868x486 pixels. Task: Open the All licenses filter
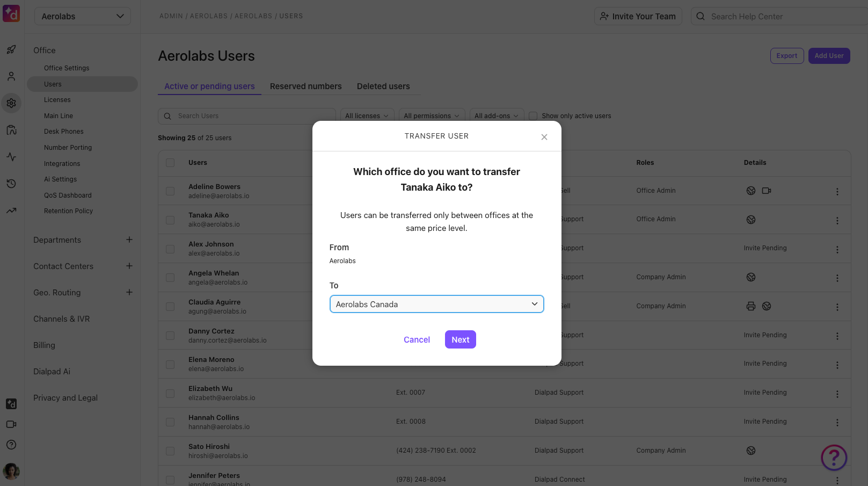click(367, 116)
